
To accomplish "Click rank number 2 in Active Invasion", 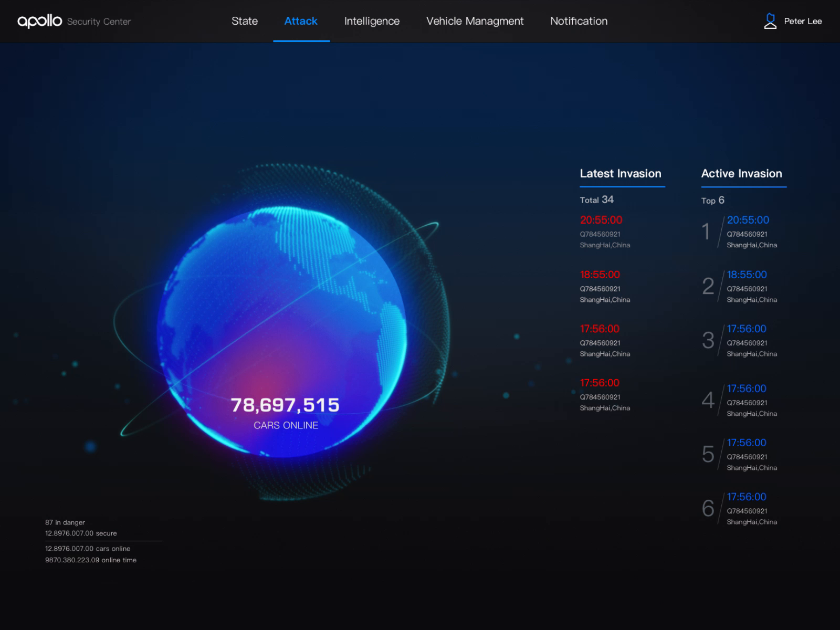I will [x=708, y=286].
